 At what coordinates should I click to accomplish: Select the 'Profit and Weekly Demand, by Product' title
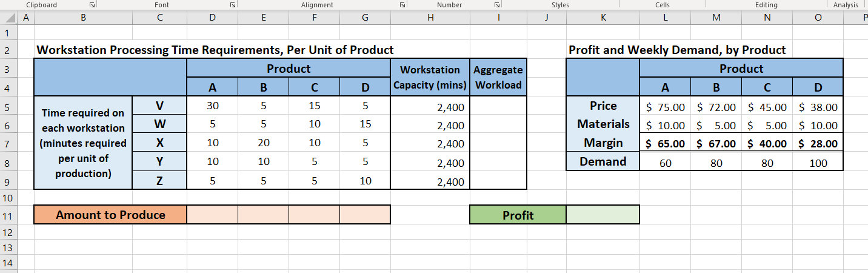click(677, 50)
